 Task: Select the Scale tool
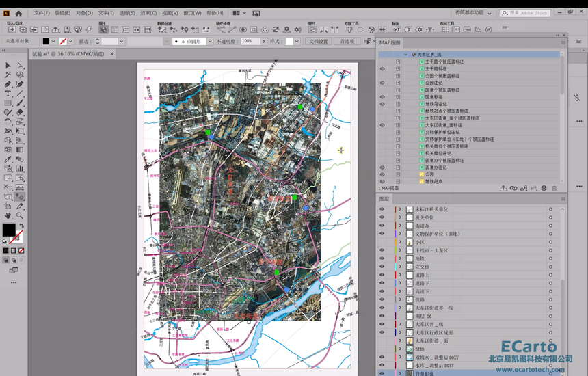click(20, 122)
